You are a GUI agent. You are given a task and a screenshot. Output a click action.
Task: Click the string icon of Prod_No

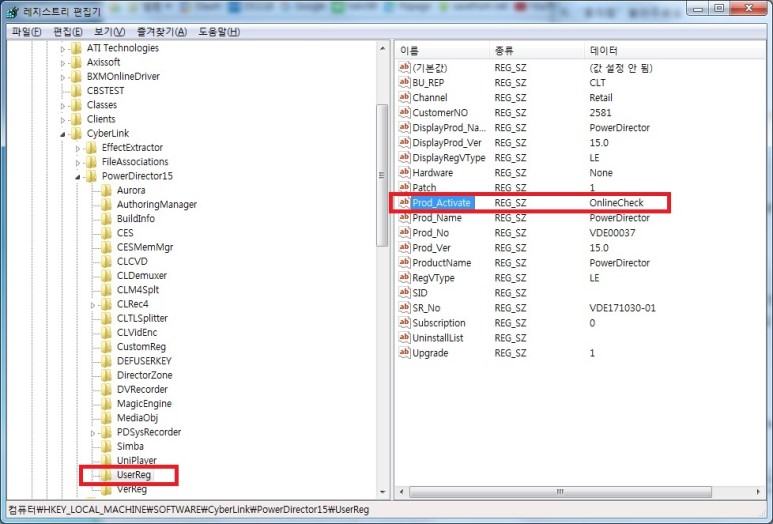point(404,233)
